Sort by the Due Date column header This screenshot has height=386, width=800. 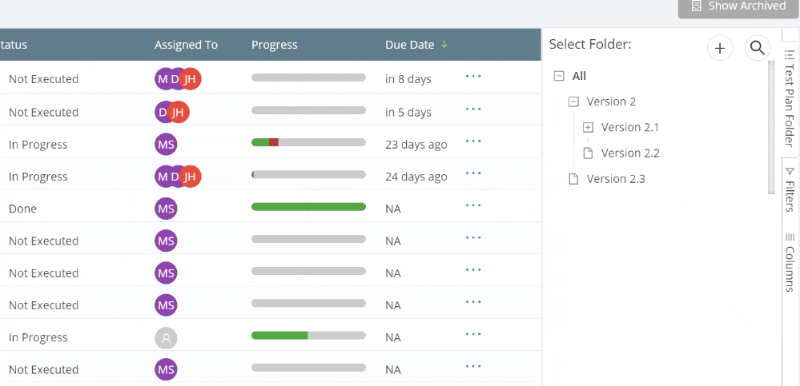pos(410,45)
